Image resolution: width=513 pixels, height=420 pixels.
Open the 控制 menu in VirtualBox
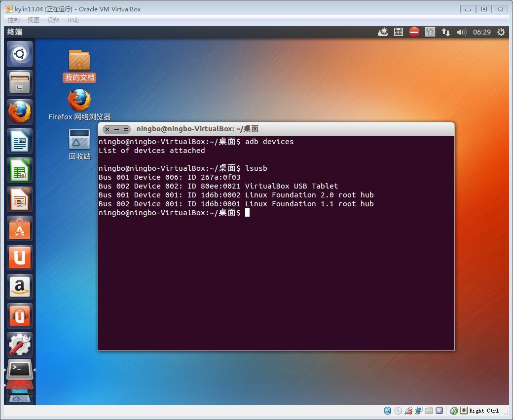(13, 20)
